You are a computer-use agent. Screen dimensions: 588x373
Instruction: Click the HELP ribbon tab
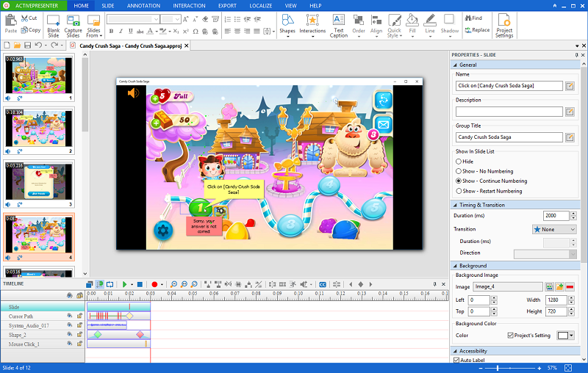[315, 6]
